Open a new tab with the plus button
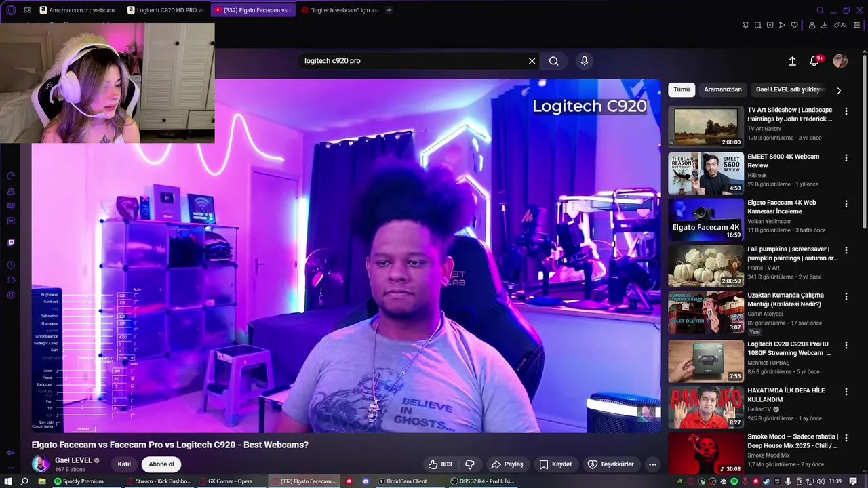The image size is (868, 488). pyautogui.click(x=389, y=10)
